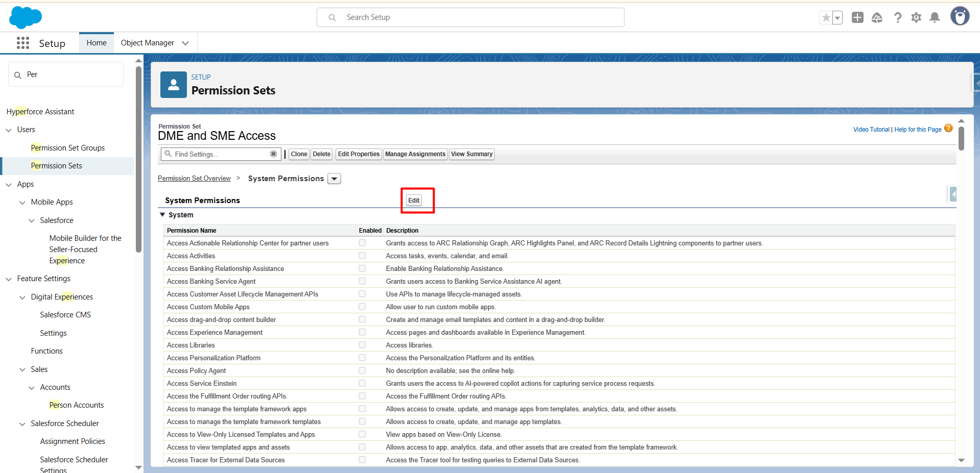Open the help question mark icon
Screen dimensions: 980x473
coord(897,18)
